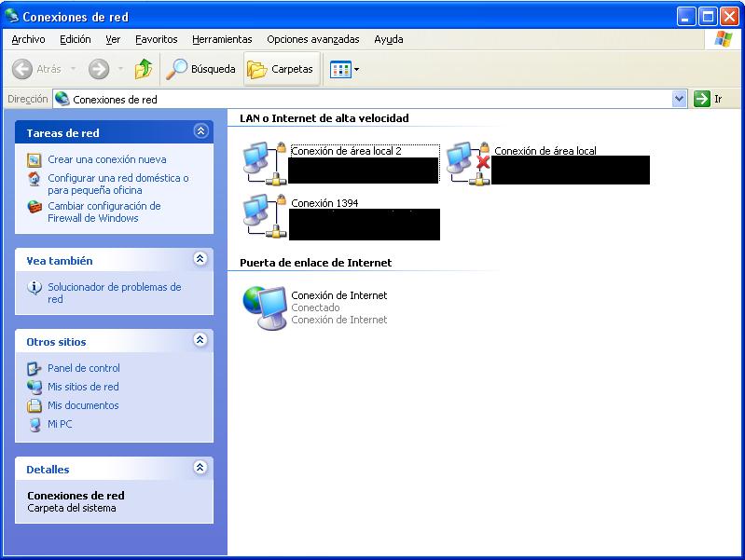745x560 pixels.
Task: Click the Windows Firewall brick icon
Action: coord(34,207)
